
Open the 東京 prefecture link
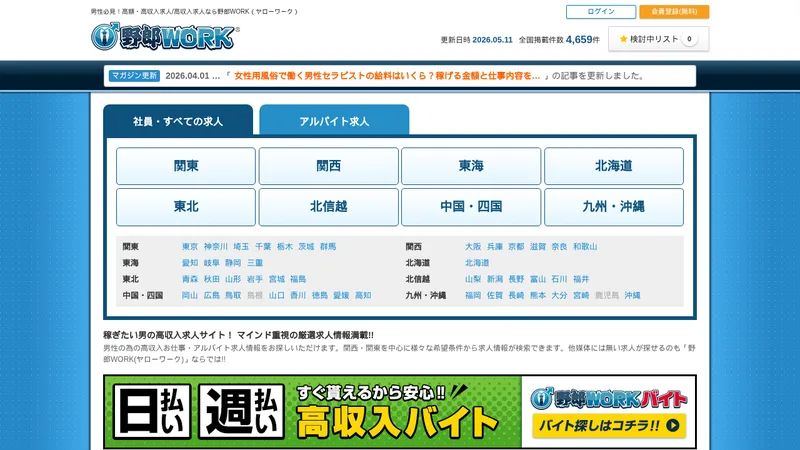tap(190, 246)
